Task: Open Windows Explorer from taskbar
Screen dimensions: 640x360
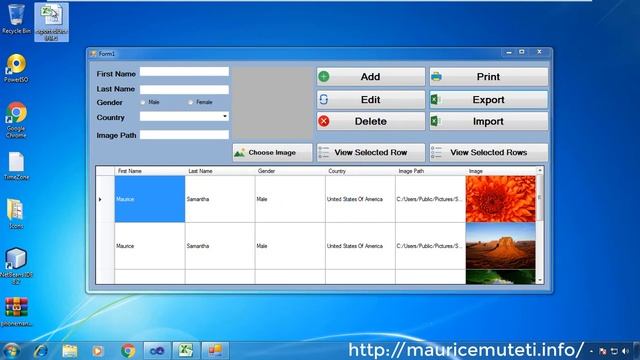Action: click(70, 351)
